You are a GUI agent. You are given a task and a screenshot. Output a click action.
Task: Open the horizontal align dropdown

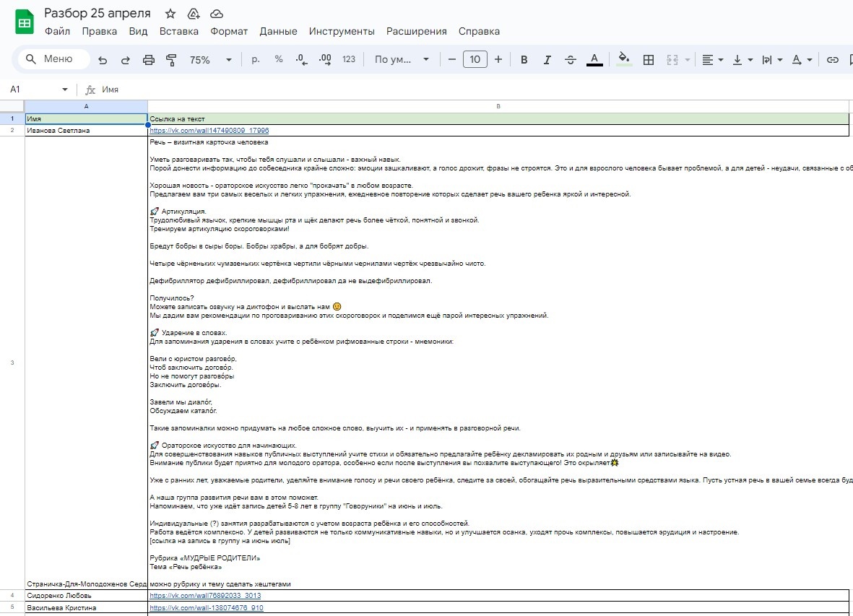pyautogui.click(x=712, y=60)
